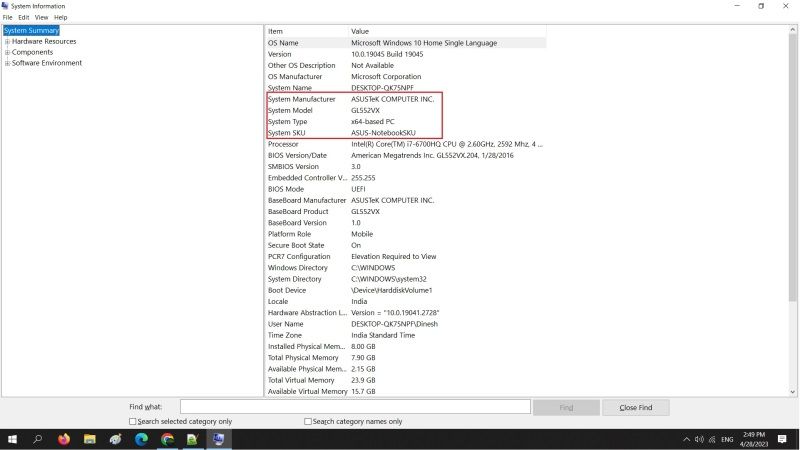
Task: Select the User Name row
Action: [406, 323]
